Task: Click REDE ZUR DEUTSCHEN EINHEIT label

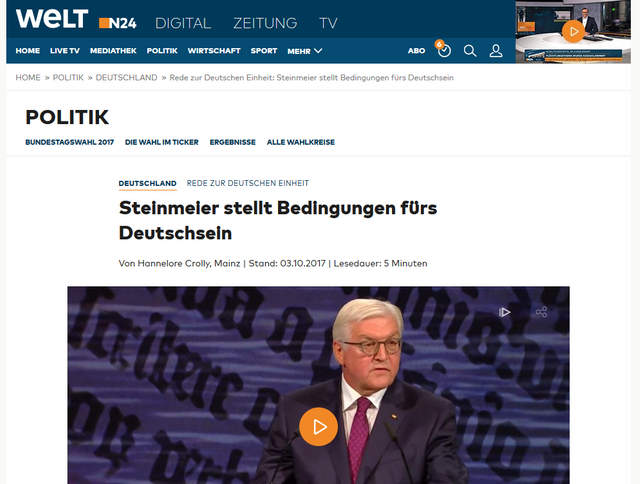Action: pos(248,183)
